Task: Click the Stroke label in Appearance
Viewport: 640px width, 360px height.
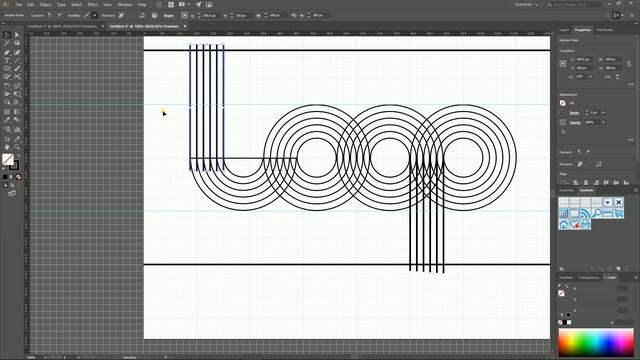Action: point(574,113)
